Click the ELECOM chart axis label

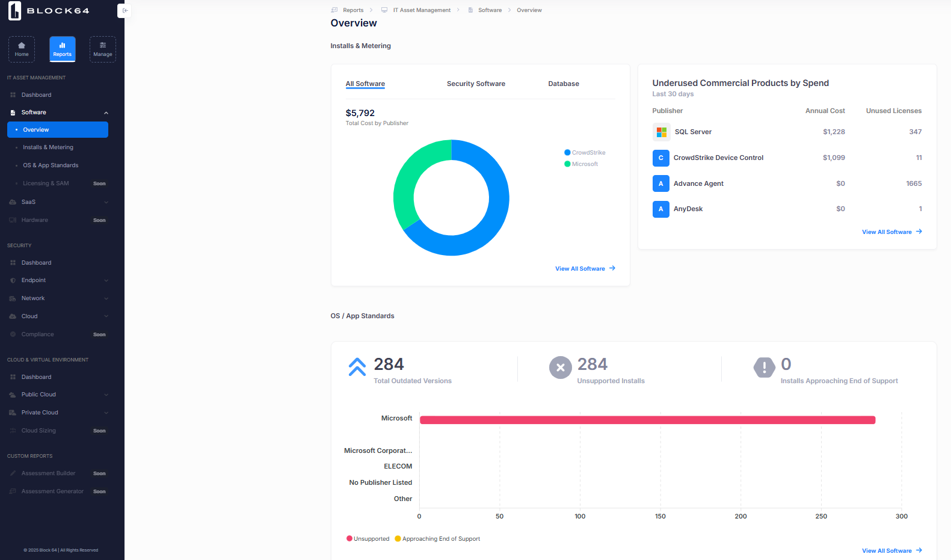(398, 466)
